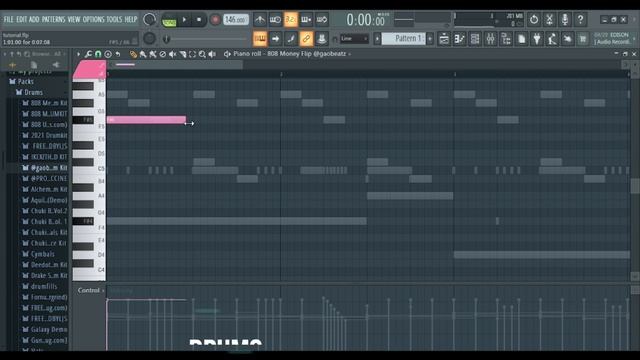Toggle the 3-2-1 countdown before recording

[291, 20]
